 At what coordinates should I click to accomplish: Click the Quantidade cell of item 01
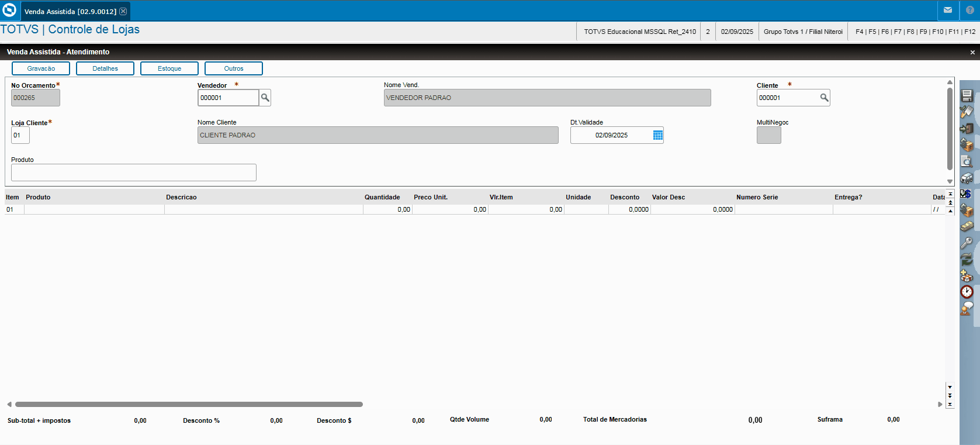(x=387, y=209)
